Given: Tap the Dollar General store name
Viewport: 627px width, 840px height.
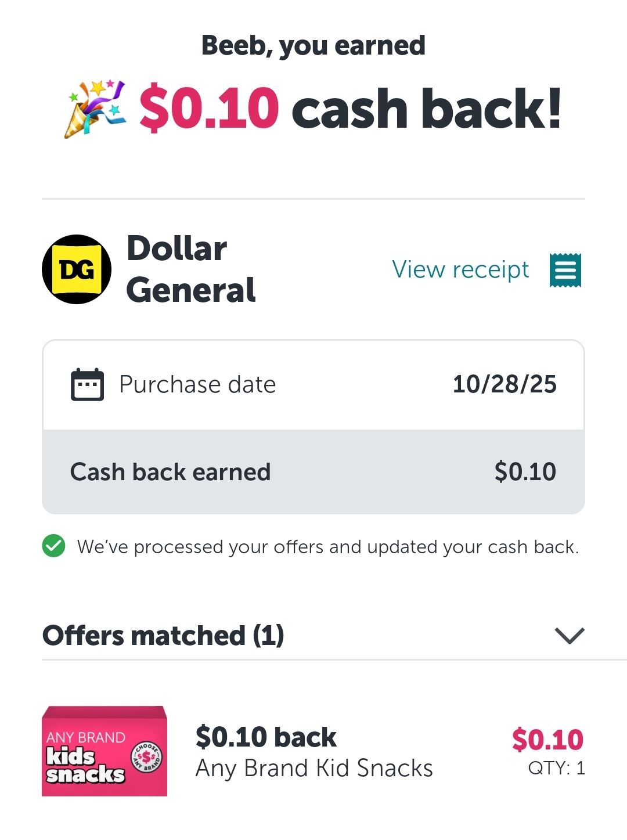Looking at the screenshot, I should coord(191,269).
